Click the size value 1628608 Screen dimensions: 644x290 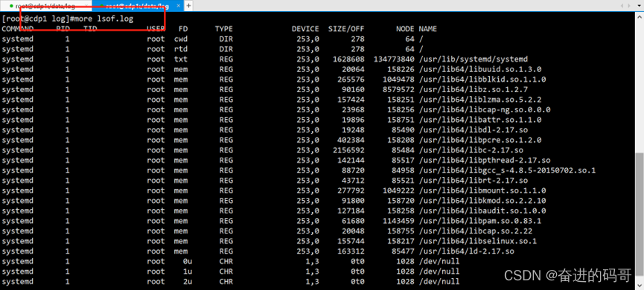pos(348,59)
